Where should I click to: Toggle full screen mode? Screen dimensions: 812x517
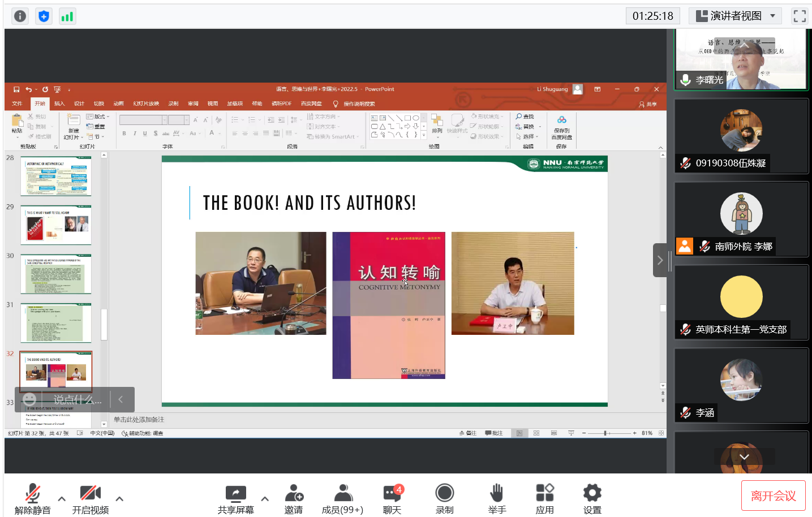tap(799, 16)
